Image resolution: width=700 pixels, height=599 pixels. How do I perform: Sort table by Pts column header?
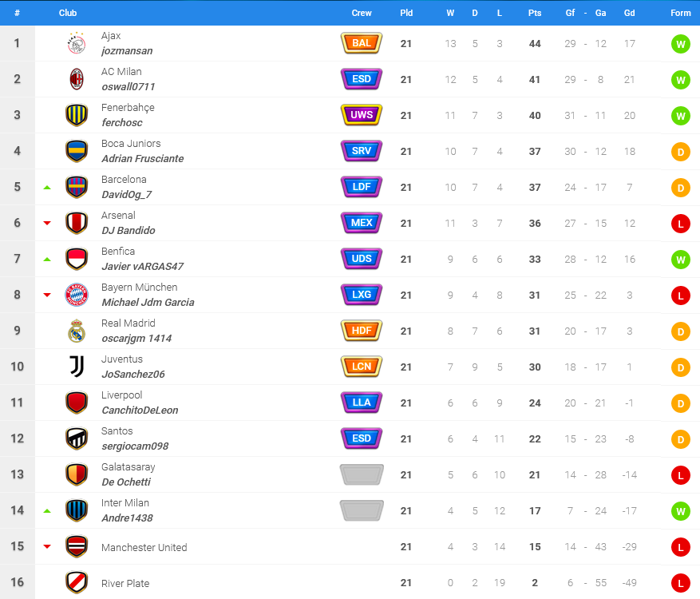coord(534,13)
